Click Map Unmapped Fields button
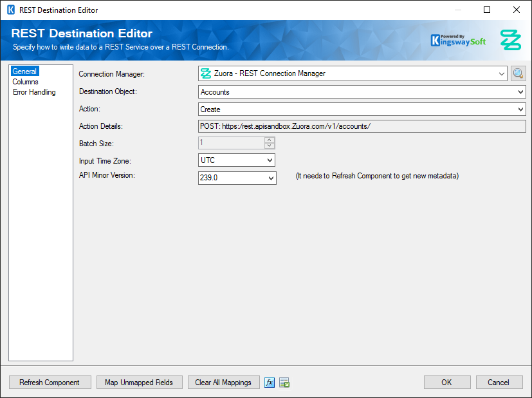 (x=139, y=383)
